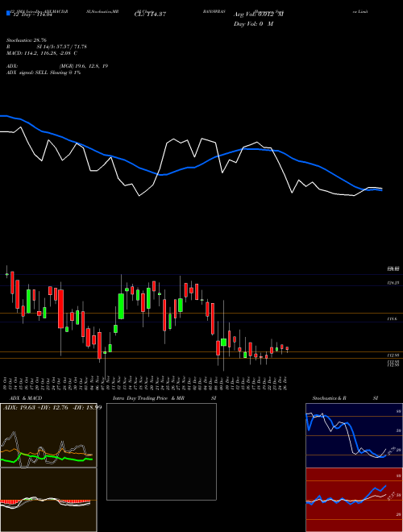
Task: Click the tall red candle in late October
Action: point(60,309)
